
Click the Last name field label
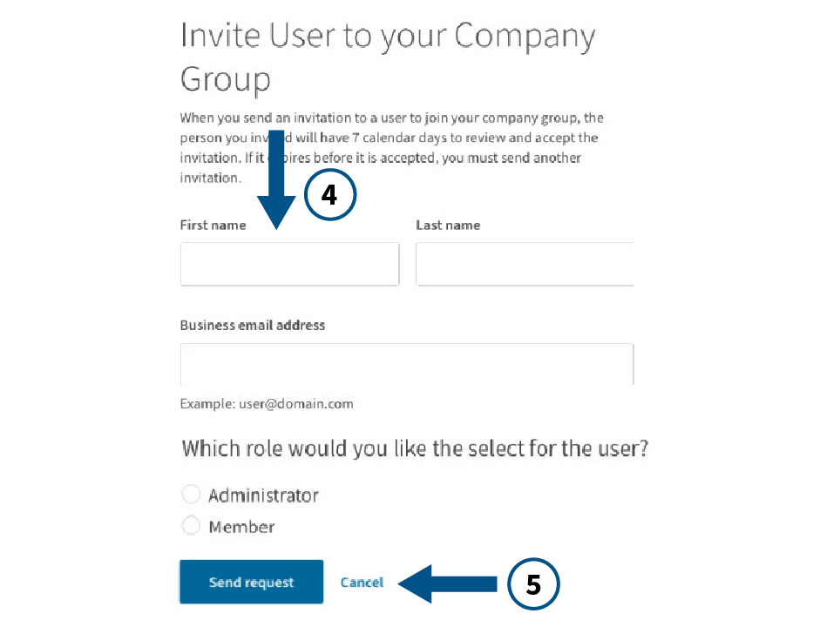[x=448, y=225]
